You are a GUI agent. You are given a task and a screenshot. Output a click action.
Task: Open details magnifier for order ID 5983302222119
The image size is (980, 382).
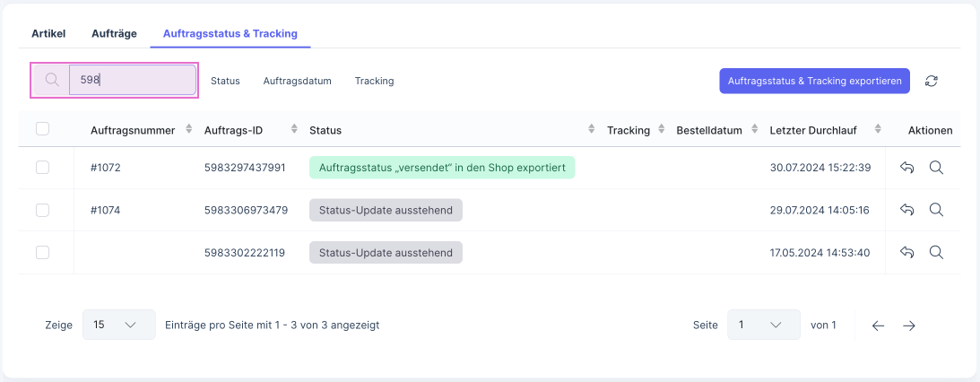click(x=936, y=253)
